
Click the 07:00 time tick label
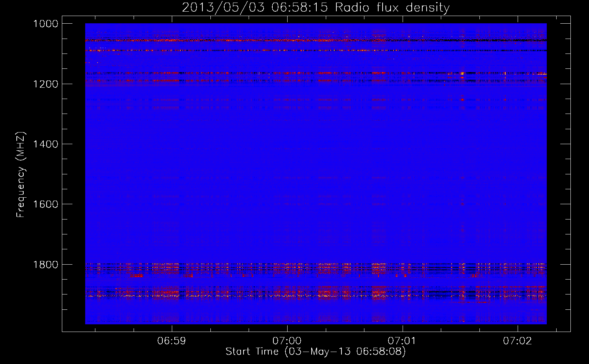pos(287,341)
